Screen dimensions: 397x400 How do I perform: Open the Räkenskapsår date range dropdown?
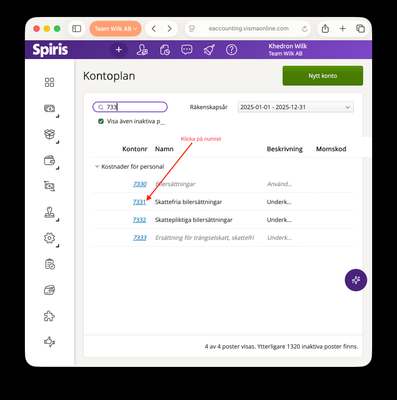(296, 107)
